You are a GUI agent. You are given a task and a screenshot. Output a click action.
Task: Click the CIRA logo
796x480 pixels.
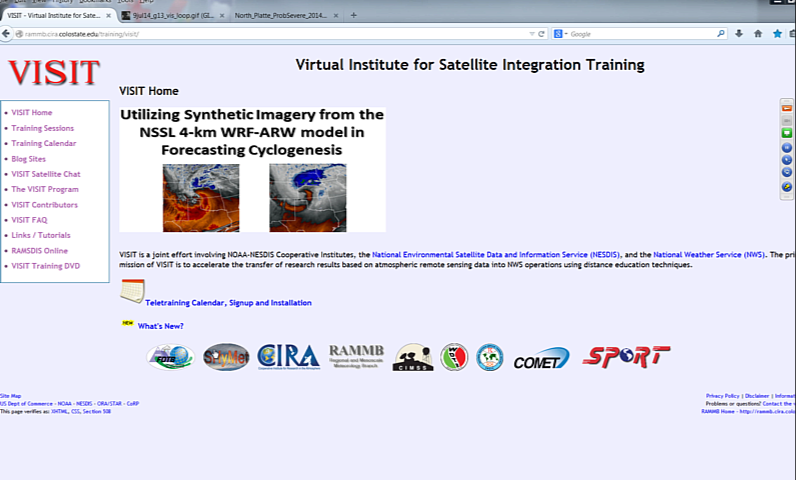click(288, 356)
